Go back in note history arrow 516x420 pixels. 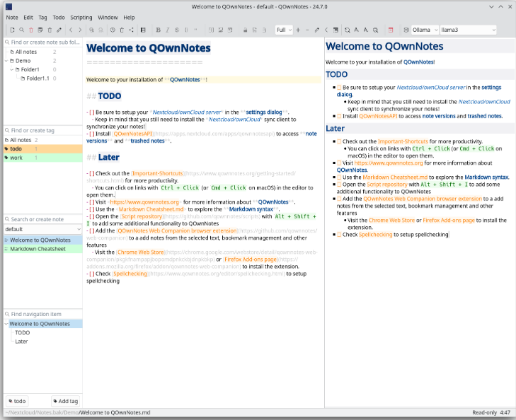(71, 30)
